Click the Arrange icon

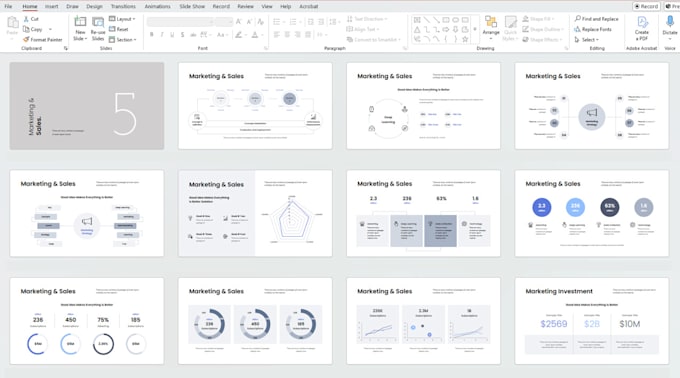click(x=491, y=22)
